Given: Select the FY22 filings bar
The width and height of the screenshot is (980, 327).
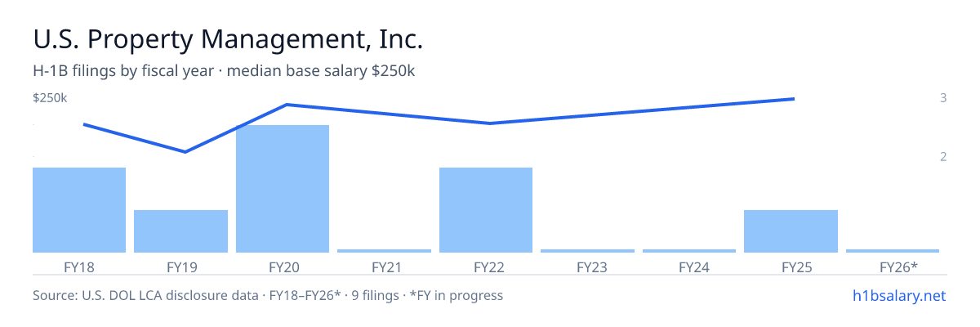Looking at the screenshot, I should pos(486,210).
